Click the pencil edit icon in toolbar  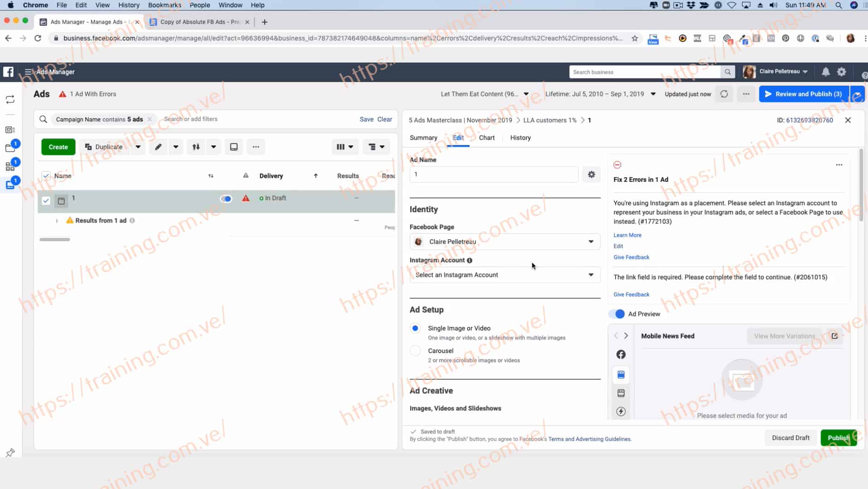[158, 147]
